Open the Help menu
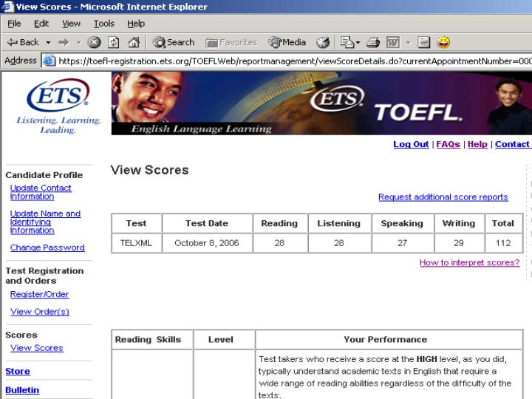 (136, 24)
